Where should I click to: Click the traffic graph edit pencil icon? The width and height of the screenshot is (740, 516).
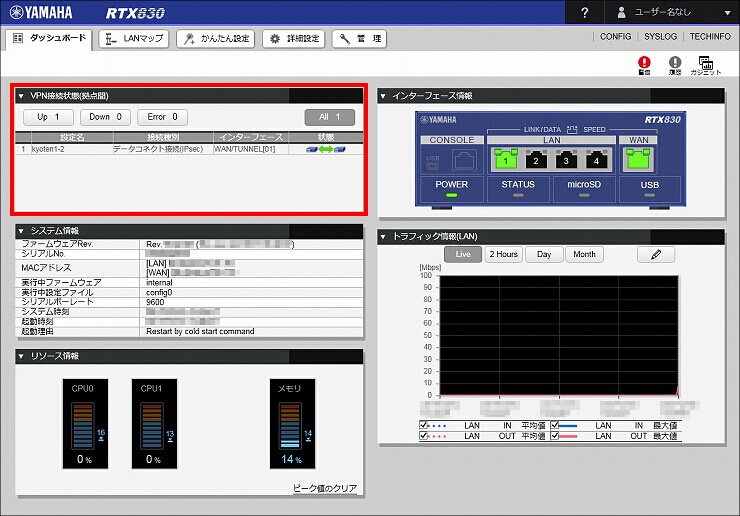pyautogui.click(x=656, y=254)
